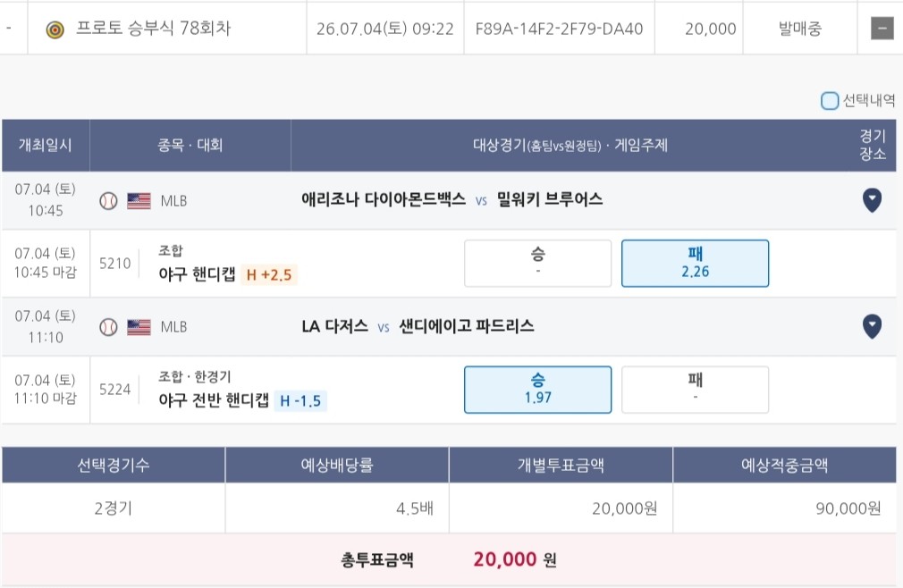903x588 pixels.
Task: Select 패 option for game 5224
Action: point(695,390)
